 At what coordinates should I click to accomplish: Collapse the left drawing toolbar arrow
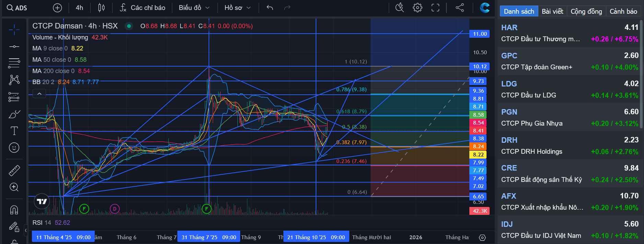26,230
